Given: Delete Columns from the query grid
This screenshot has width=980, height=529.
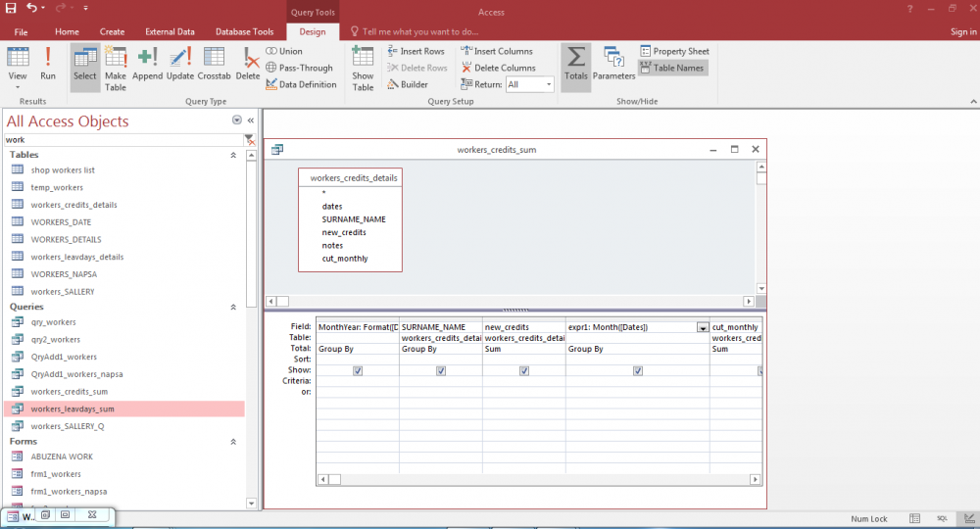Looking at the screenshot, I should pyautogui.click(x=499, y=68).
